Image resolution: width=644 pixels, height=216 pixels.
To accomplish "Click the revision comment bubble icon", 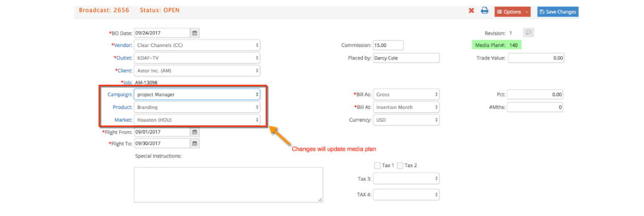I will pos(528,33).
